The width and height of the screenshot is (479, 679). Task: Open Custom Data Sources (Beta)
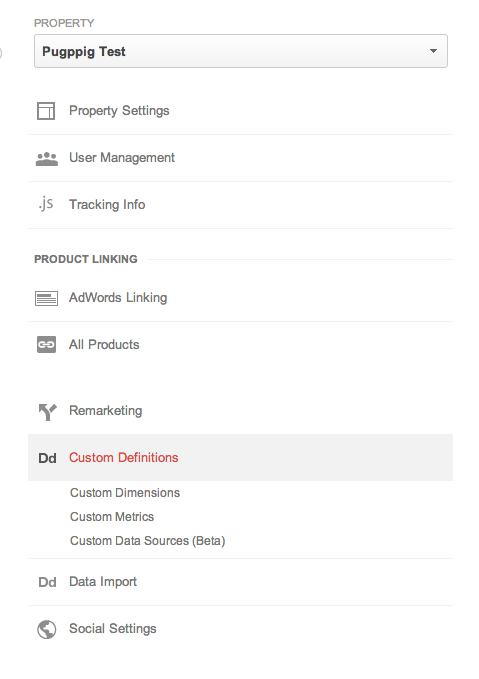click(x=147, y=541)
